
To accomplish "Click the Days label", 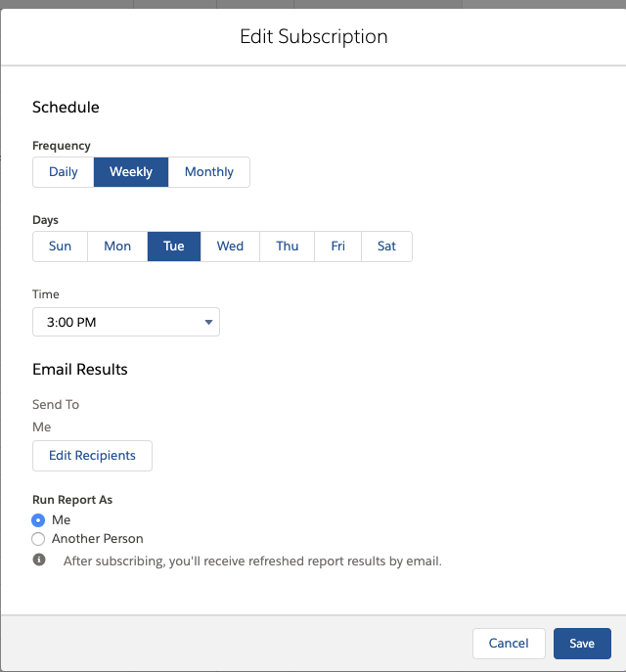I will pos(45,220).
